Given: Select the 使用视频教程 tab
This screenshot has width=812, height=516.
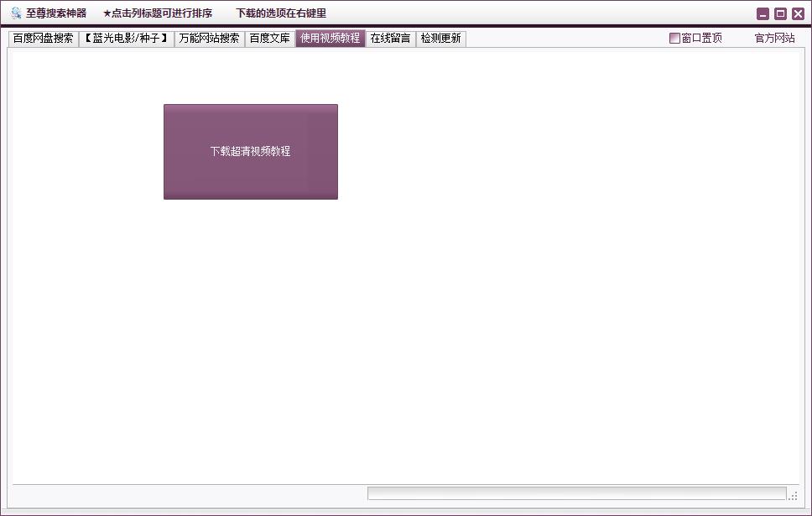Looking at the screenshot, I should (331, 38).
